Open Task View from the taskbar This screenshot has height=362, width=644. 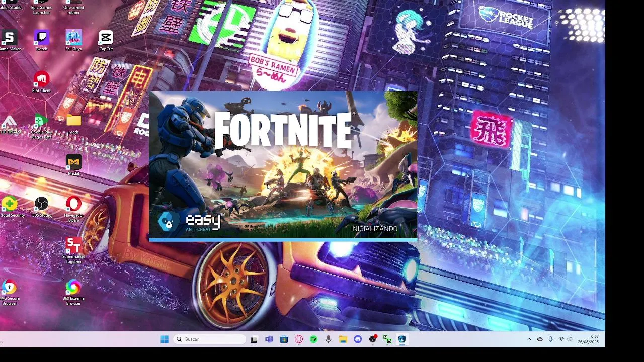254,339
